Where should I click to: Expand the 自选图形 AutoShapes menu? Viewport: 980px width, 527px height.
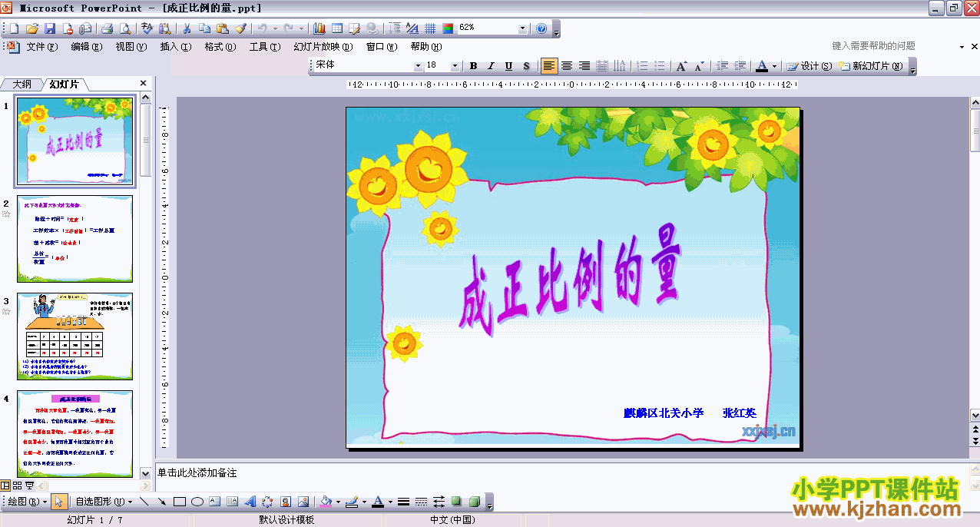pyautogui.click(x=104, y=502)
